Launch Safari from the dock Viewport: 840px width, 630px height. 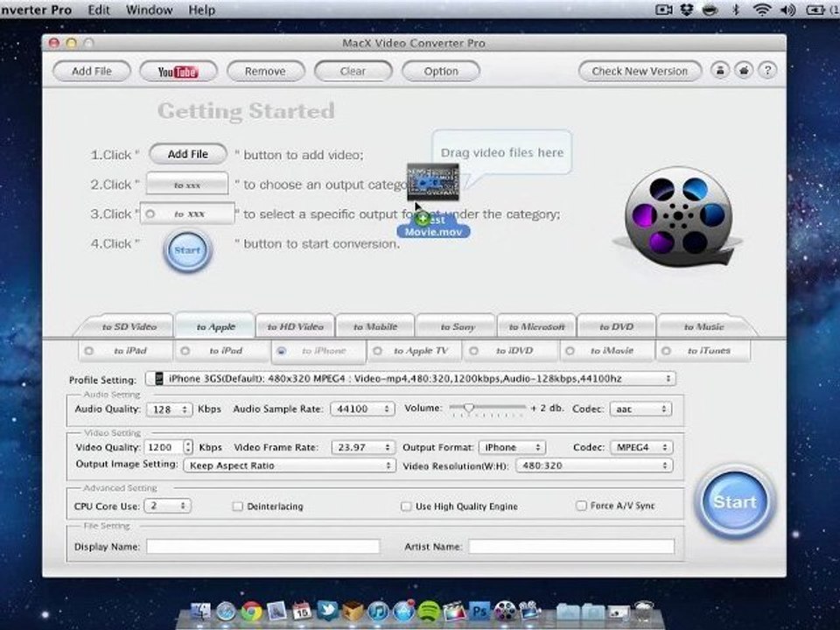pos(226,612)
